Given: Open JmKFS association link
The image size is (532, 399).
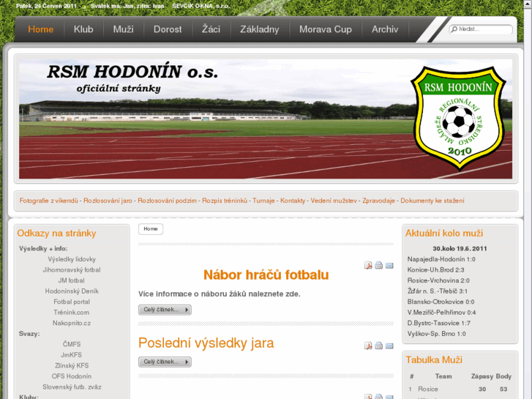Looking at the screenshot, I should [72, 355].
